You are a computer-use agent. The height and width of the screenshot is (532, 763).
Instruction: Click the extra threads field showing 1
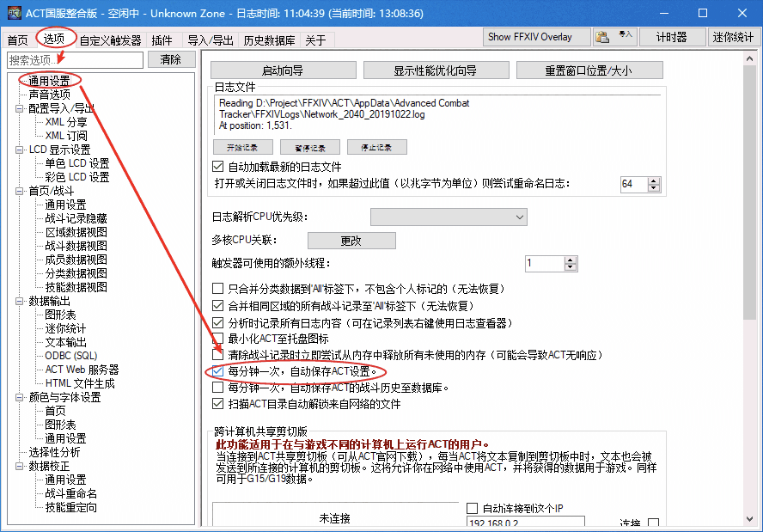tap(545, 263)
